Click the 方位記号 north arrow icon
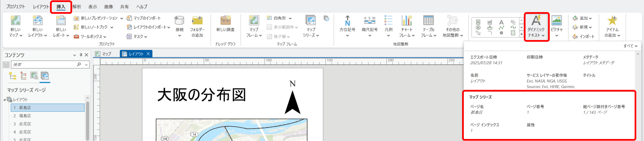This screenshot has height=141, width=644. [x=347, y=21]
